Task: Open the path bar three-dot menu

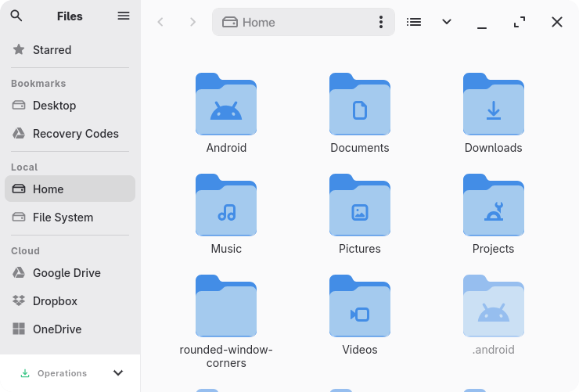Action: [381, 22]
